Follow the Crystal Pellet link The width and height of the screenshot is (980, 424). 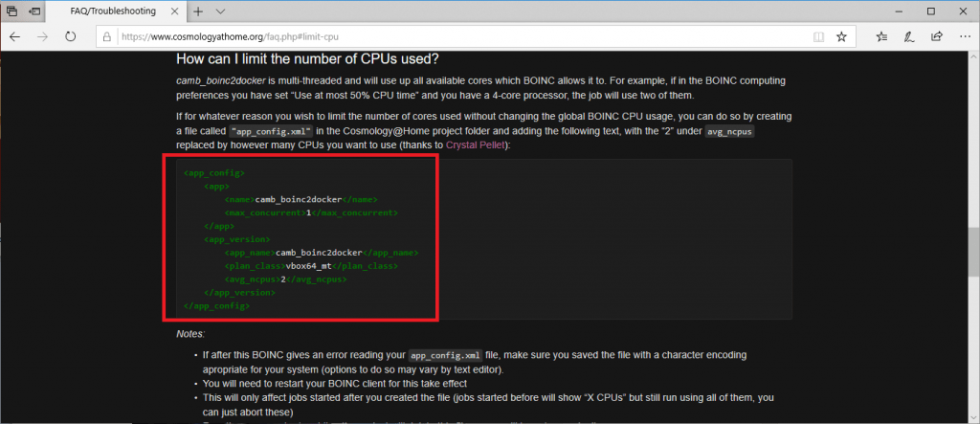click(x=478, y=145)
